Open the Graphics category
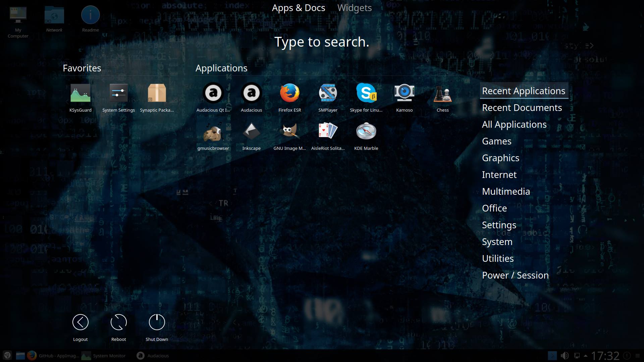The height and width of the screenshot is (362, 644). pos(500,158)
